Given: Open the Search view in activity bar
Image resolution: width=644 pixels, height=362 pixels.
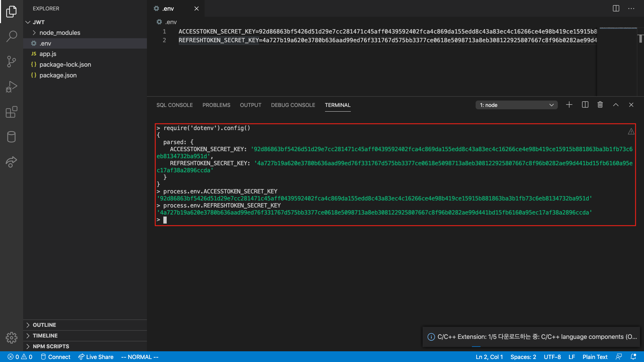Looking at the screenshot, I should [x=11, y=36].
